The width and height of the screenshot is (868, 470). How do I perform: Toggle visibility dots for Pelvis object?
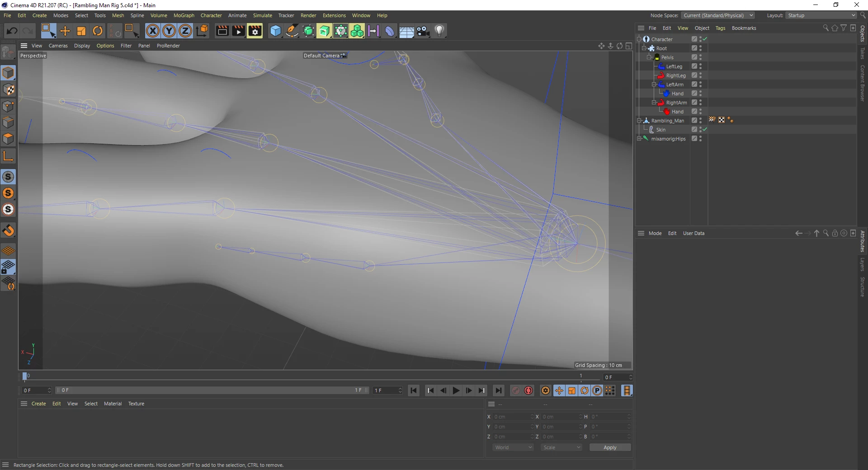coord(700,57)
